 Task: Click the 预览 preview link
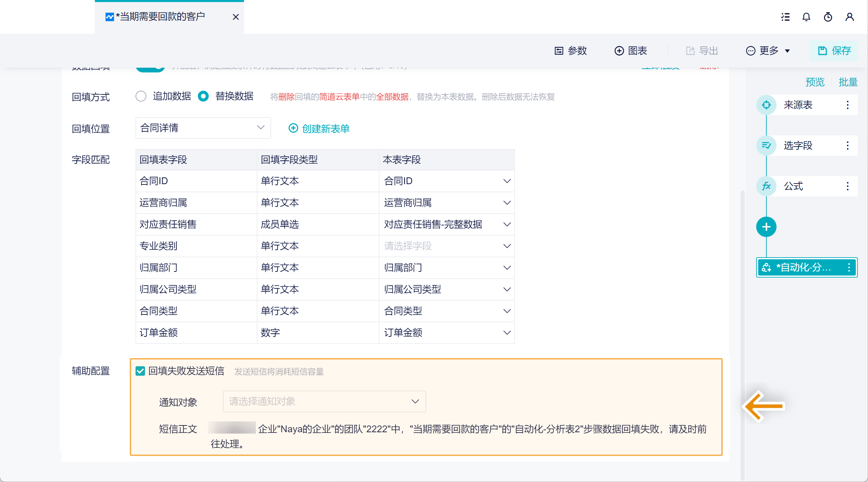815,82
